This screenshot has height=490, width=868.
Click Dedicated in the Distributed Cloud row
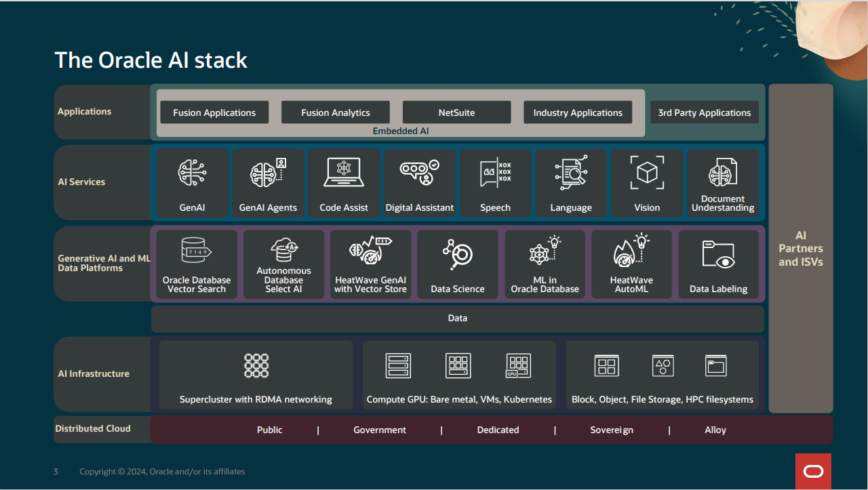point(498,430)
